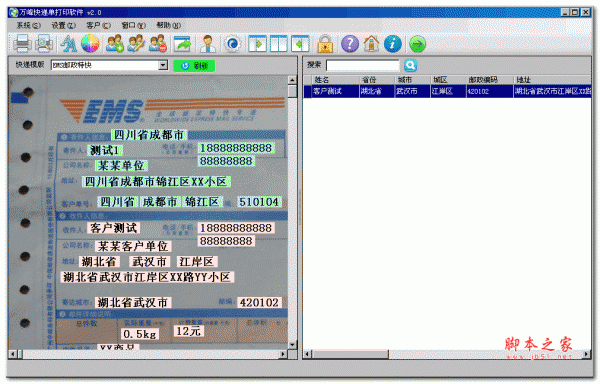Image resolution: width=600 pixels, height=384 pixels.
Task: Click waybill horizontal scrollbar left arrow
Action: (13, 354)
